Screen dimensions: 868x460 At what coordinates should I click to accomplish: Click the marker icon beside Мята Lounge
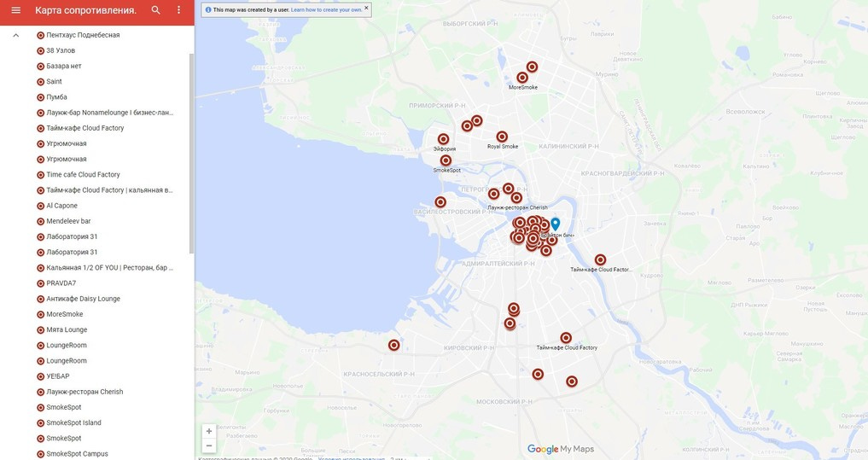(40, 329)
